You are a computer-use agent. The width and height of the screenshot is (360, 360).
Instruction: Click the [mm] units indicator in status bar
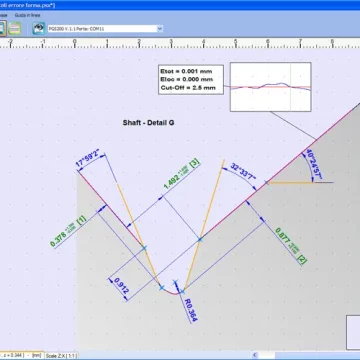click(37, 355)
